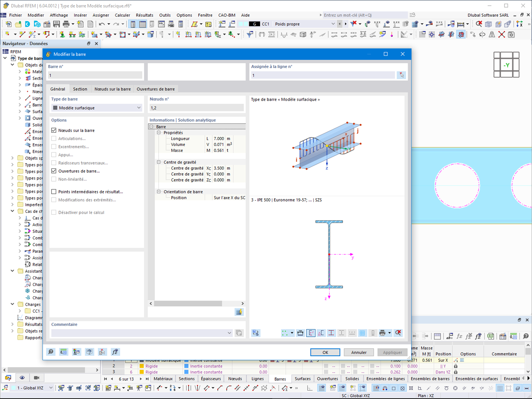Click the printer icon in main toolbar
Image resolution: width=532 pixels, height=399 pixels.
(x=66, y=24)
